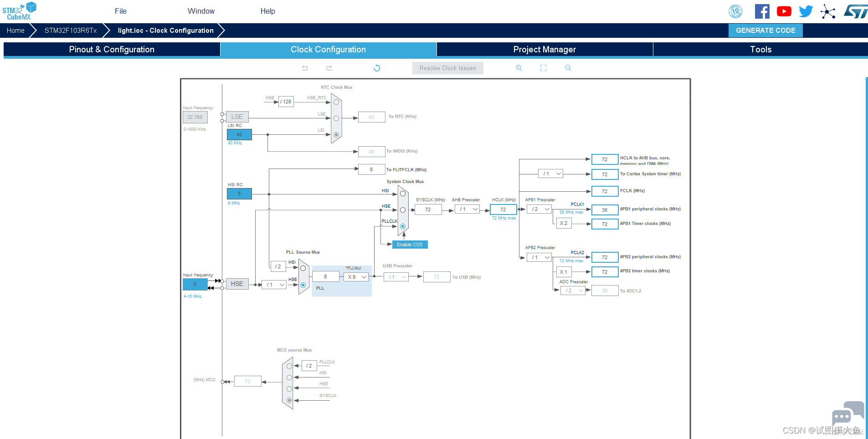The width and height of the screenshot is (868, 439).
Task: Click the STM32CubeMX logo
Action: [x=20, y=11]
